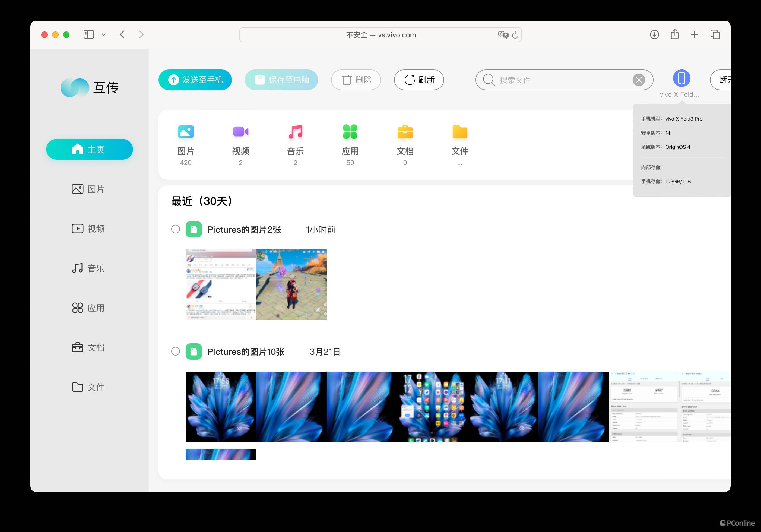Open the 文件 yellow folder tile

460,132
